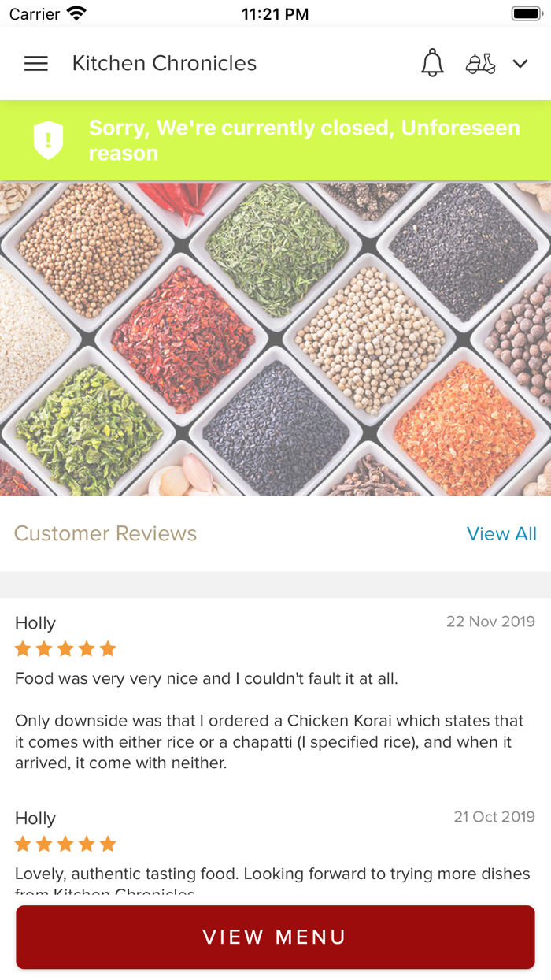Click the VIEW MENU button

pyautogui.click(x=275, y=937)
